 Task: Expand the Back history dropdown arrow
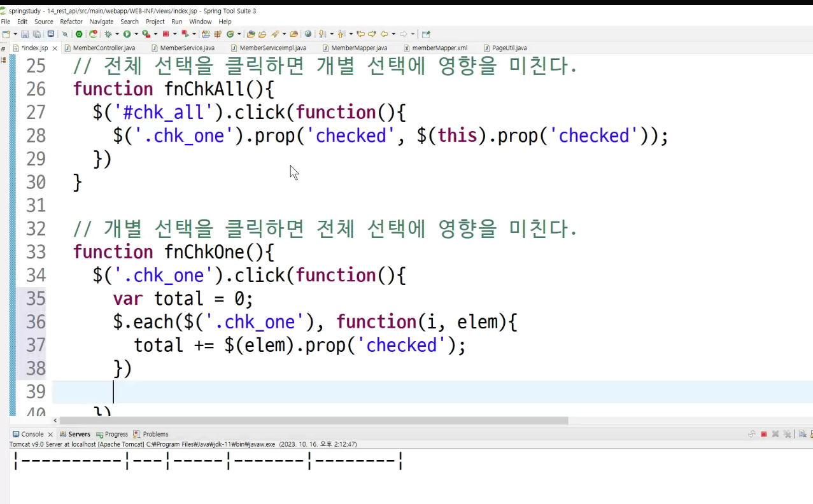pyautogui.click(x=393, y=34)
